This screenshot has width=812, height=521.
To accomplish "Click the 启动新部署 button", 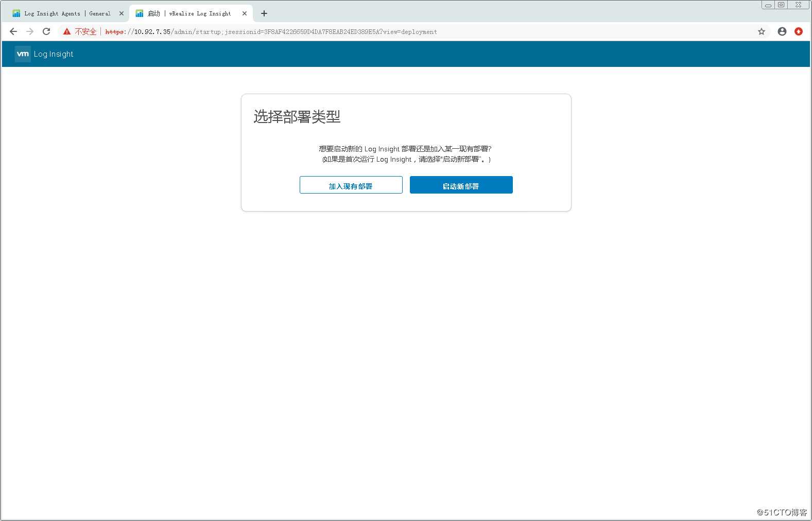I will pyautogui.click(x=461, y=185).
